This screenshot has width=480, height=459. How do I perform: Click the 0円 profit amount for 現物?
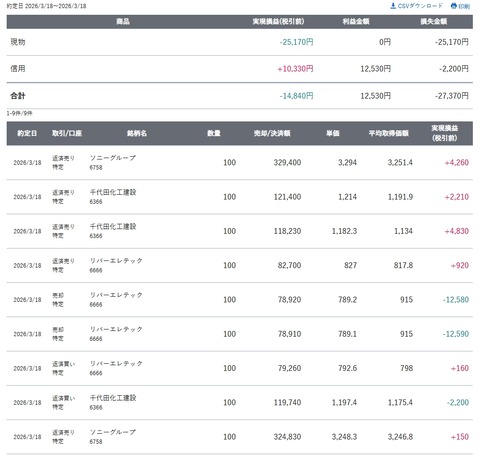[385, 42]
